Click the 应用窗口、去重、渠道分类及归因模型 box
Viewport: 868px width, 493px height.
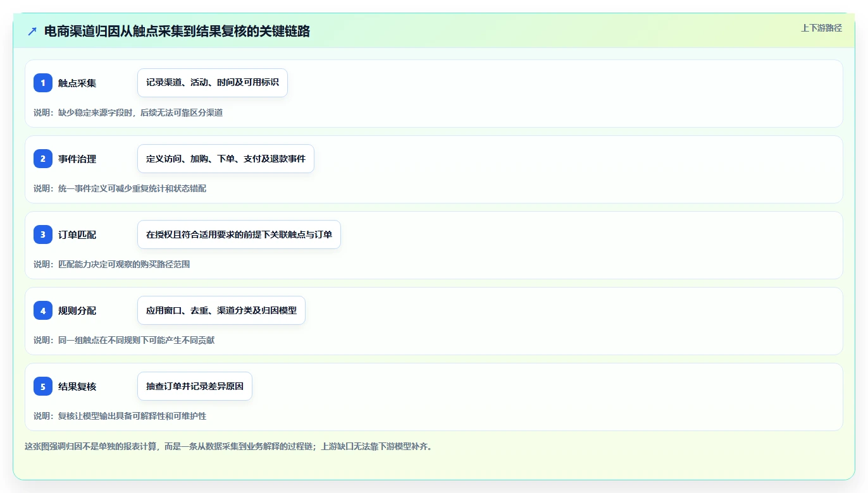(221, 310)
